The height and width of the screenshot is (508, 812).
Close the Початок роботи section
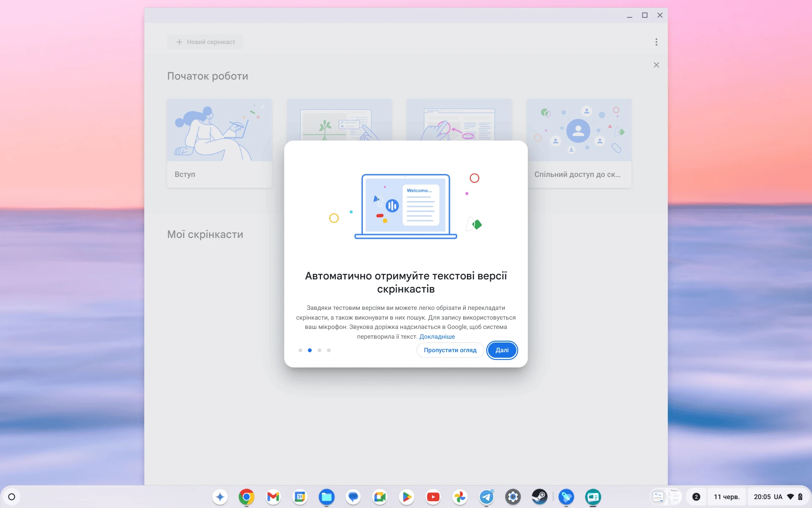pos(656,65)
